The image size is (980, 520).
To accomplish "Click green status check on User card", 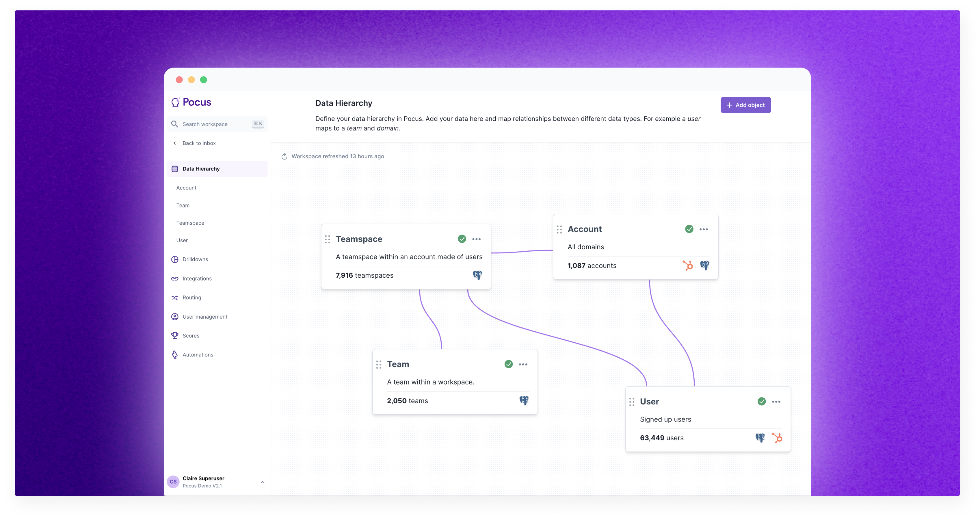I will point(761,401).
